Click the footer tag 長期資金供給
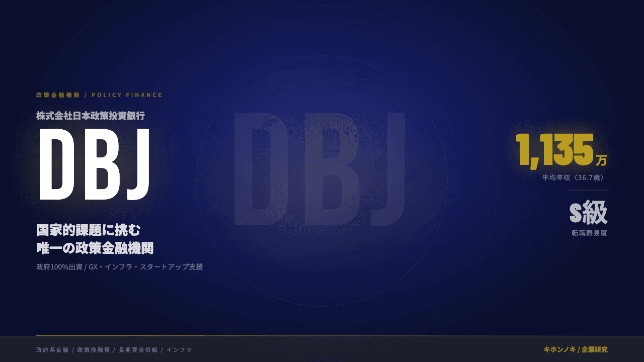The width and height of the screenshot is (644, 362). click(138, 349)
